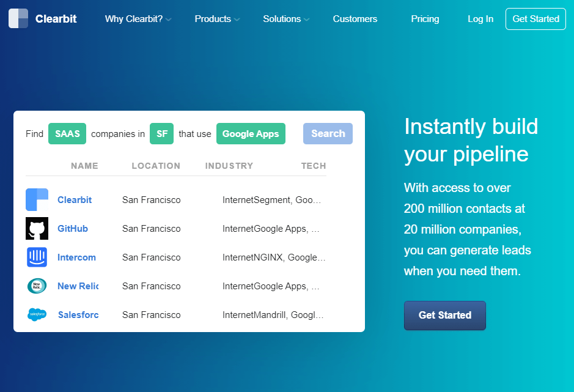Expand the Solutions dropdown
Viewport: 574px width, 392px height.
click(x=286, y=19)
